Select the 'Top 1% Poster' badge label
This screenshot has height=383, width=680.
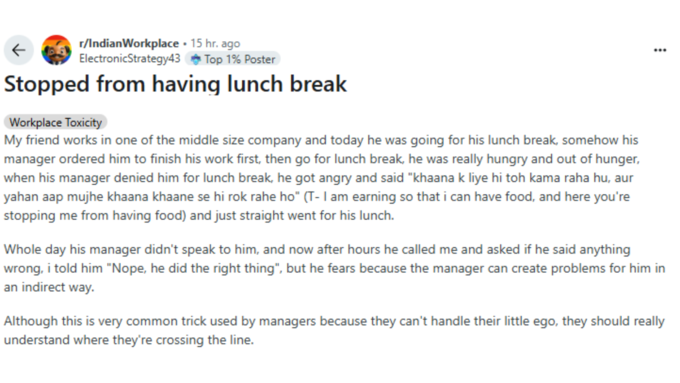pyautogui.click(x=240, y=59)
